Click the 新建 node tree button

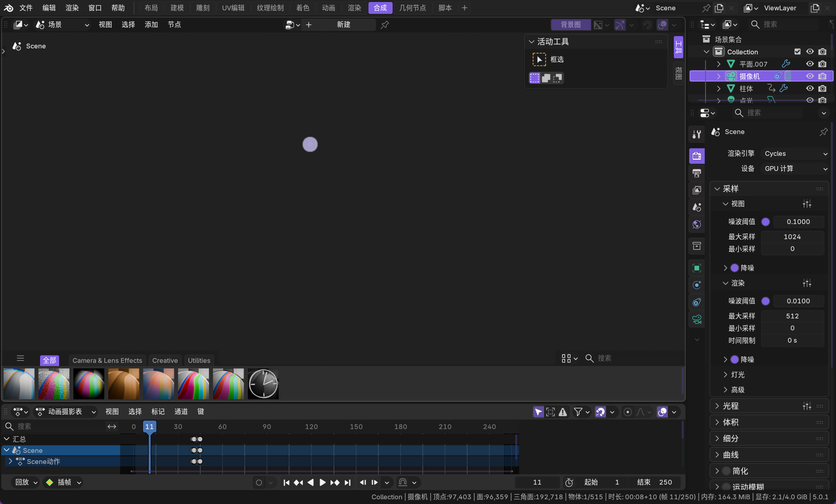pyautogui.click(x=343, y=25)
